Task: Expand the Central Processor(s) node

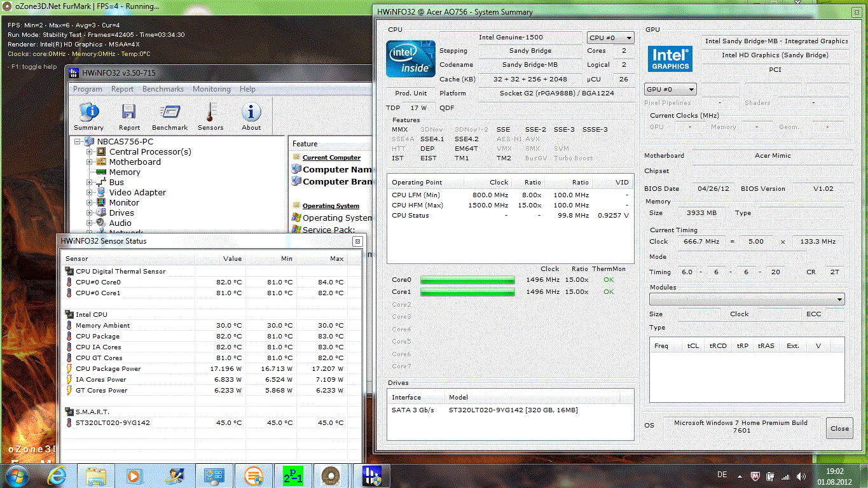Action: pyautogui.click(x=90, y=151)
